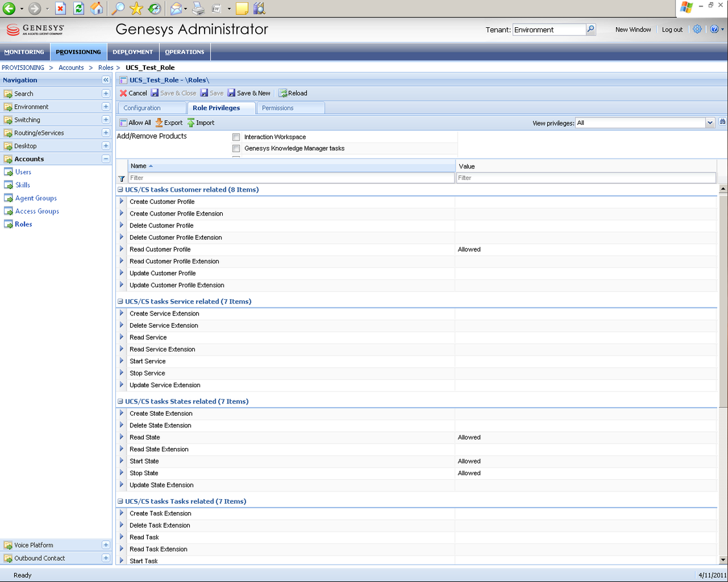Click Allowed value for Start State
The height and width of the screenshot is (582, 728).
click(x=469, y=461)
